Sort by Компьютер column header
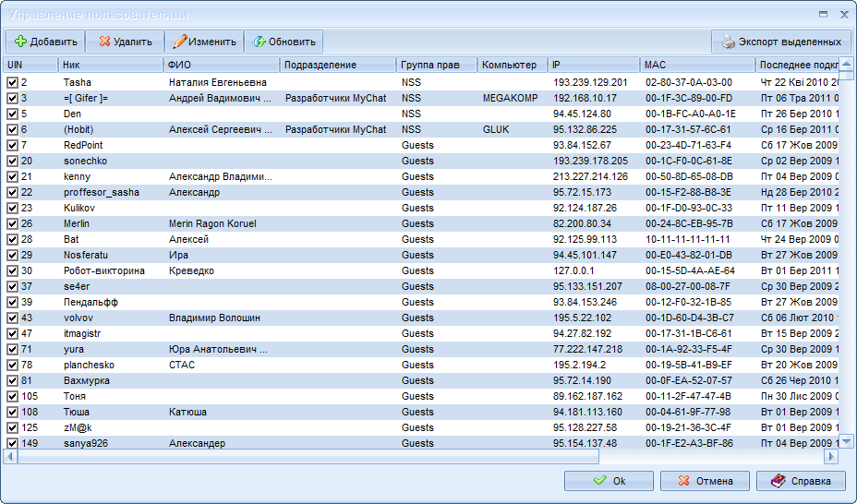This screenshot has width=857, height=504. click(513, 65)
